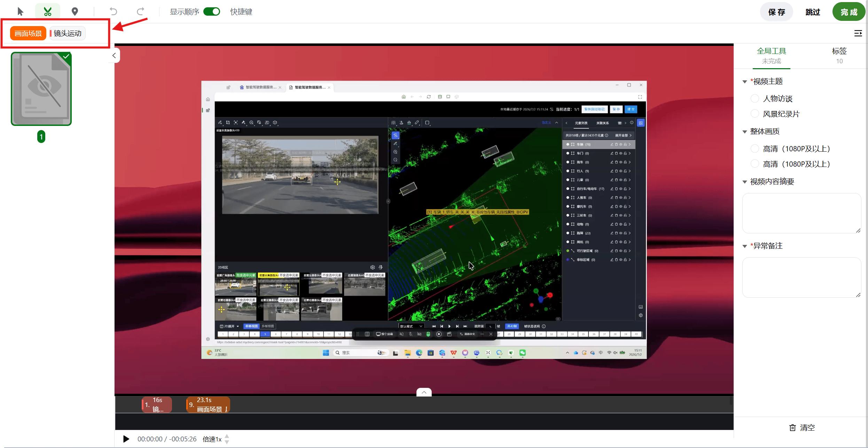Click the trash icon to clear
Viewport: 868px width, 448px height.
pos(792,427)
